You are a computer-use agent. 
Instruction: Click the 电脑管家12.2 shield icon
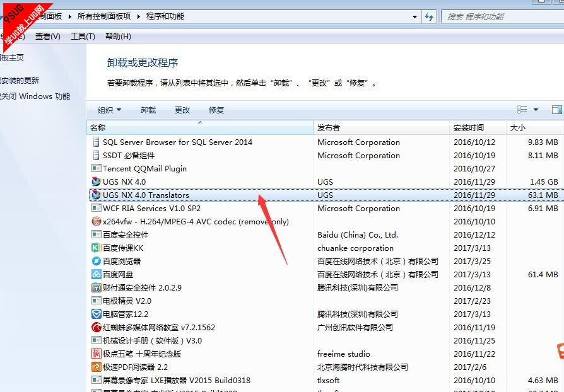click(x=96, y=314)
